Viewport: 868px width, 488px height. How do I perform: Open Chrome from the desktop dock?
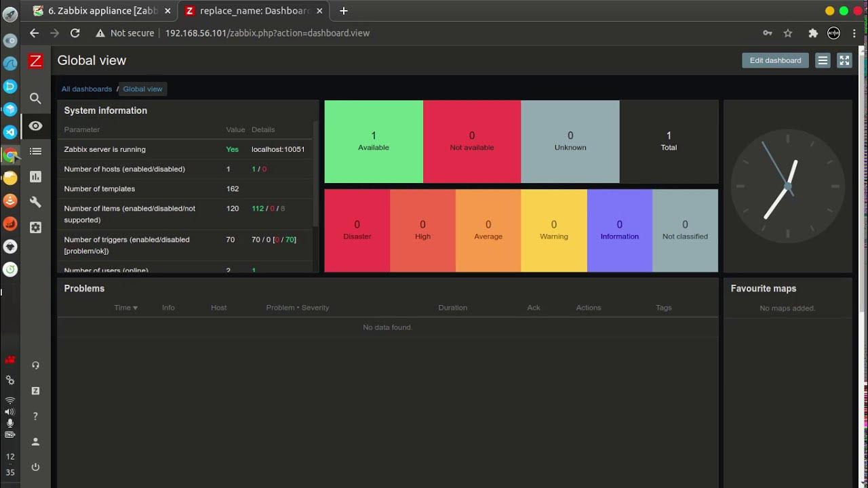click(10, 155)
